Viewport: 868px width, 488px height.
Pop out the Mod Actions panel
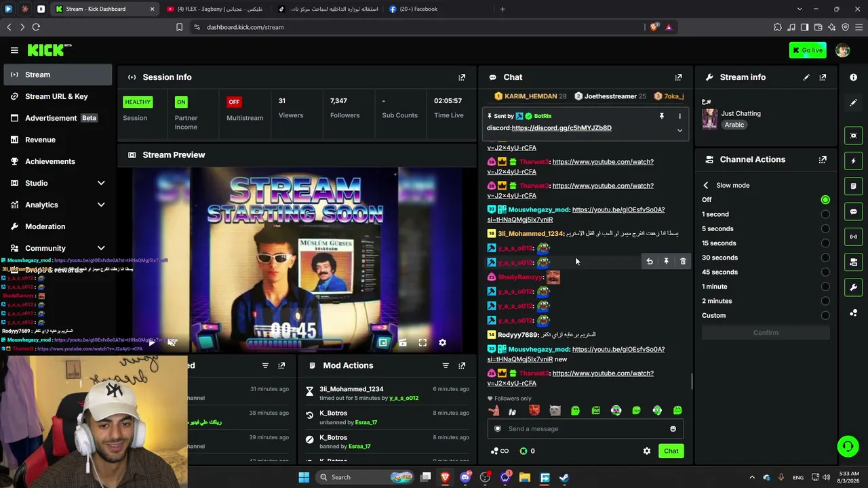pos(462,365)
